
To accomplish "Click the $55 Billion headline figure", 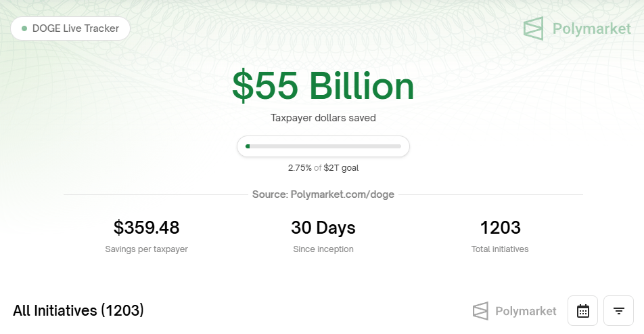I will (x=323, y=87).
